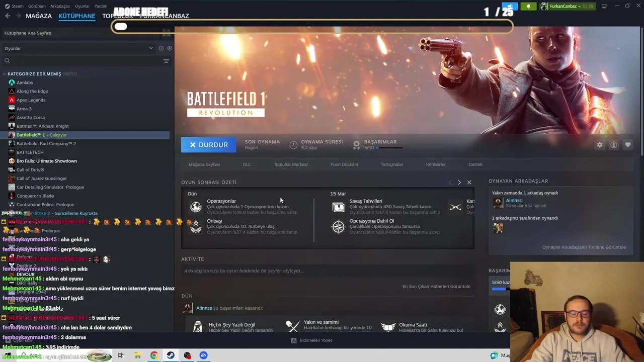
Task: Close the Oyun Sonrası Özeti panel
Action: (x=469, y=182)
